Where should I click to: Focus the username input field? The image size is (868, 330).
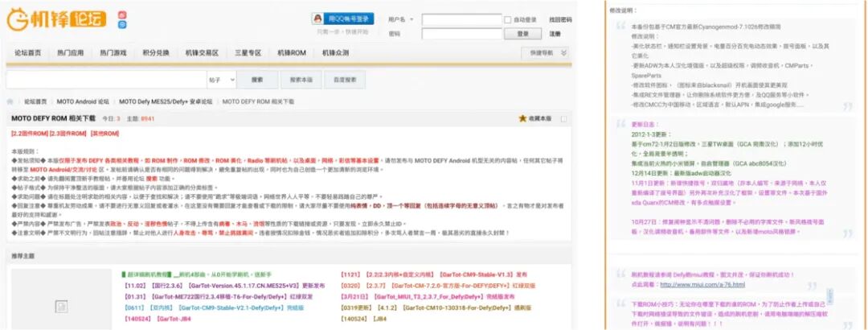(x=461, y=20)
